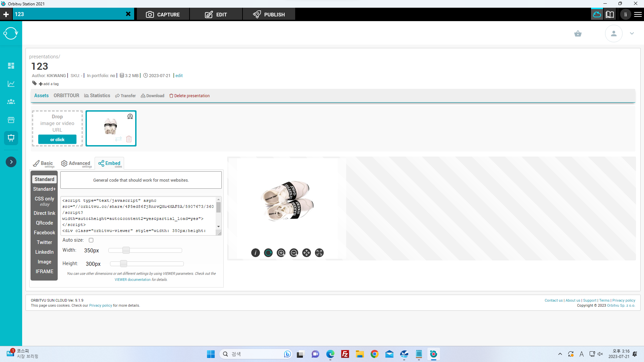Click the edit link next to the date
This screenshot has width=644, height=362.
pyautogui.click(x=179, y=76)
